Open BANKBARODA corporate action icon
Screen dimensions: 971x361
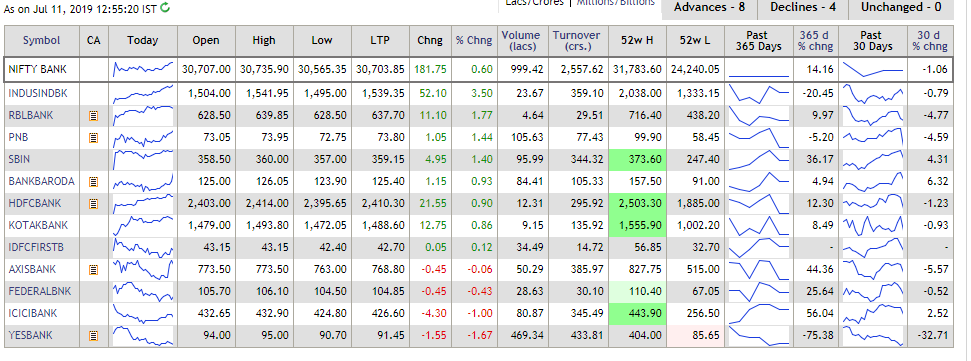click(x=94, y=181)
